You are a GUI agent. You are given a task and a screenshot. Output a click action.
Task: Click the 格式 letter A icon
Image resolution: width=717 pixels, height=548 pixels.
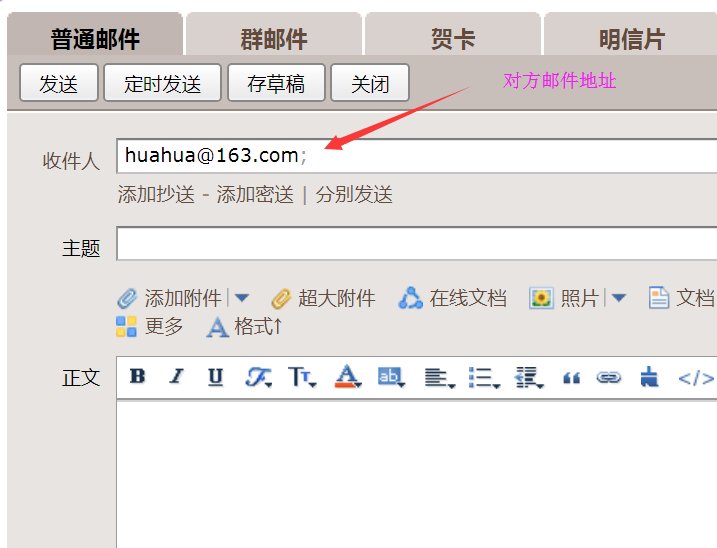[x=218, y=328]
